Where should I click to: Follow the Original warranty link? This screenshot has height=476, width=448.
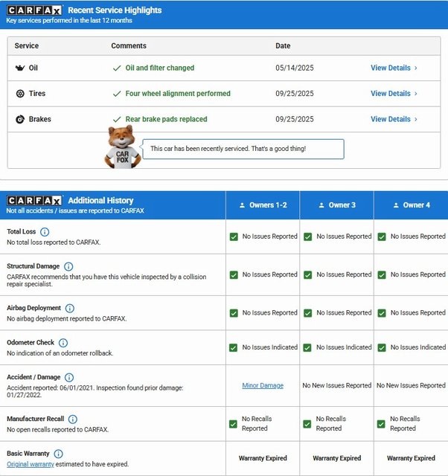click(29, 464)
